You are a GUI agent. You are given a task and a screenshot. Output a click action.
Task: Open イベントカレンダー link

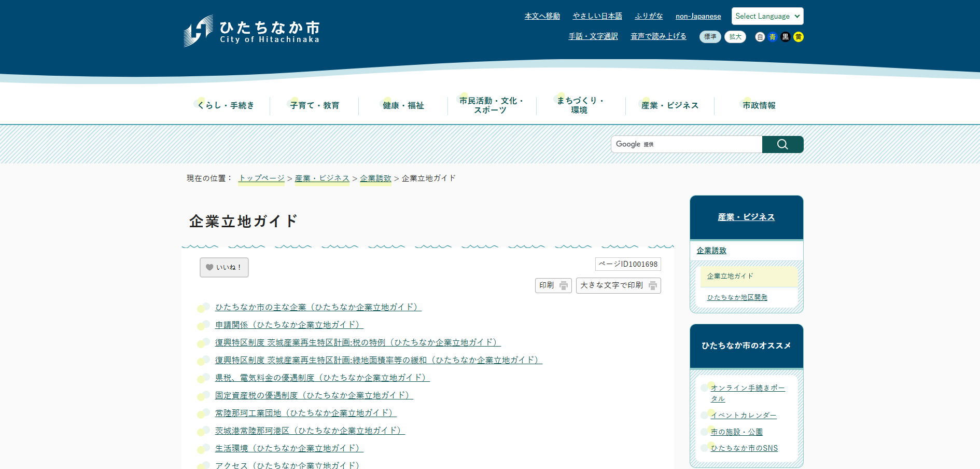tap(744, 416)
